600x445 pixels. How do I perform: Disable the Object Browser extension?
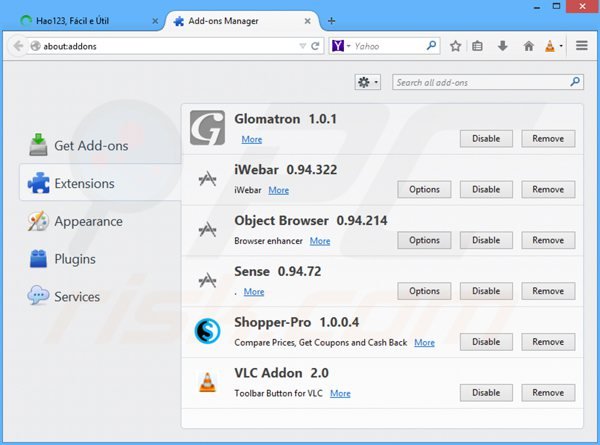(486, 240)
